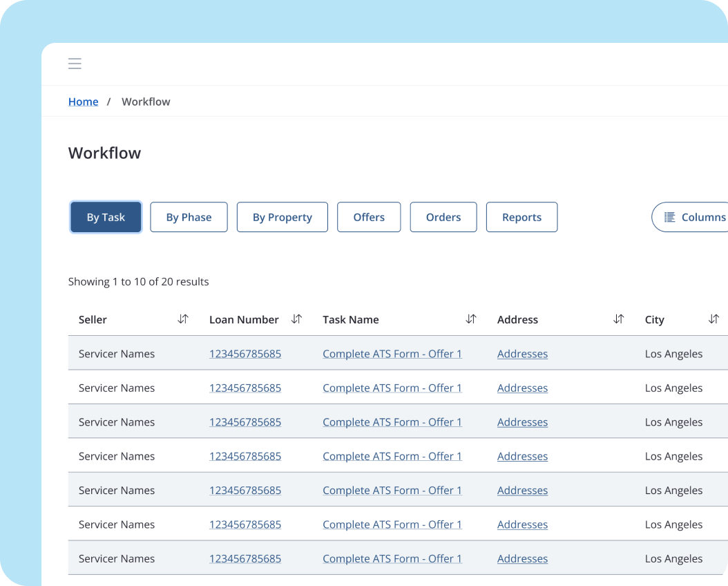Viewport: 728px width, 586px height.
Task: Sort by City column icon
Action: coord(714,319)
